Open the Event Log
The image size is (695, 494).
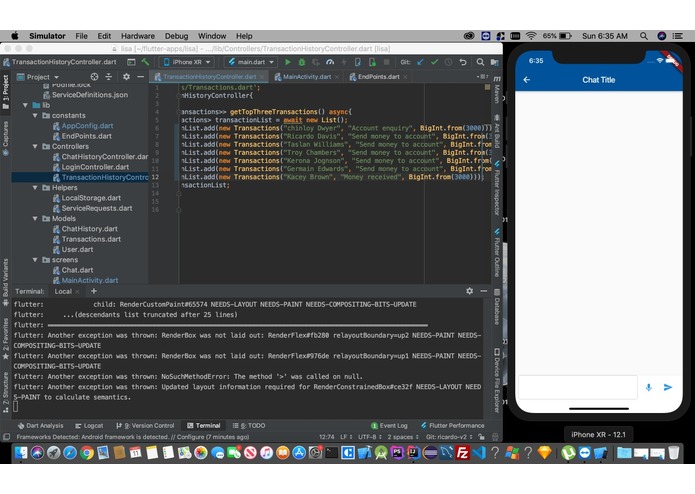pyautogui.click(x=389, y=425)
